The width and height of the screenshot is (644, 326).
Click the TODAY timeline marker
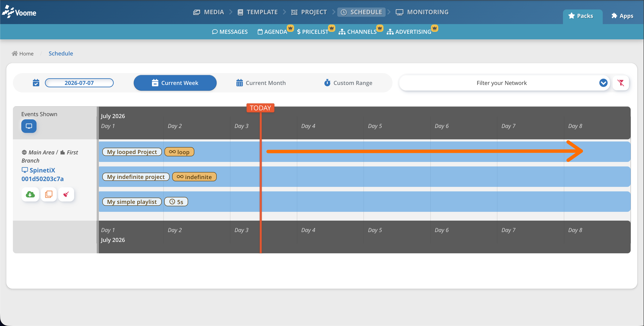(x=260, y=108)
